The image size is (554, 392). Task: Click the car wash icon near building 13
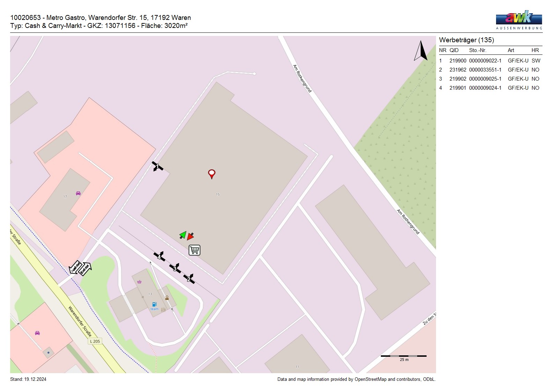(x=167, y=298)
